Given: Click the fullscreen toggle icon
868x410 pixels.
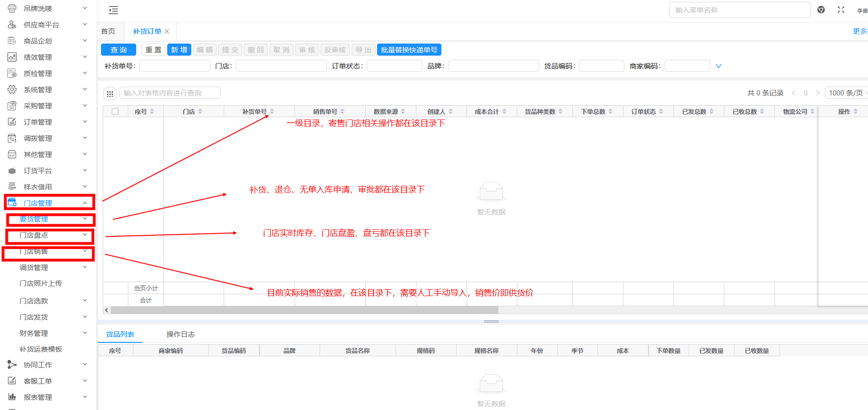Looking at the screenshot, I should [841, 10].
